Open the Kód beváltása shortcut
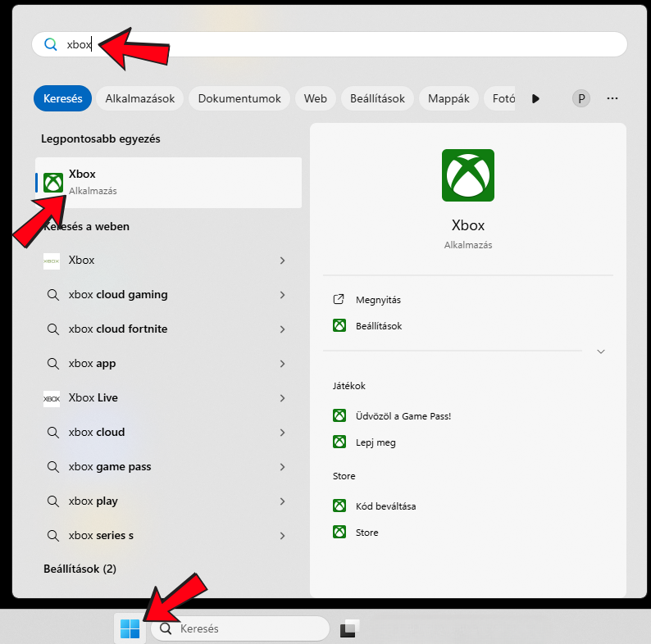651x644 pixels. coord(385,506)
